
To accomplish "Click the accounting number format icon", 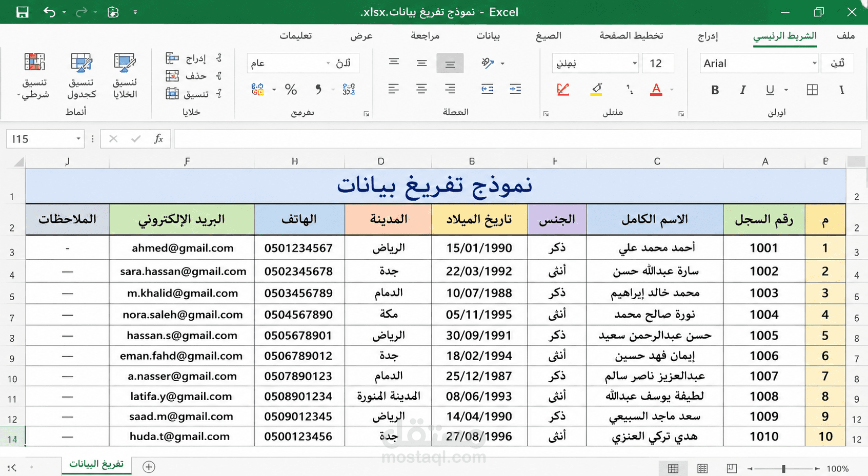I will coord(257,90).
